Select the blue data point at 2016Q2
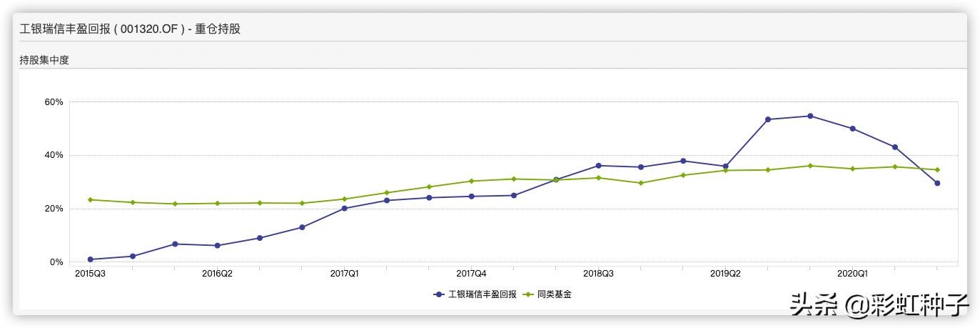The height and width of the screenshot is (328, 980). [217, 245]
